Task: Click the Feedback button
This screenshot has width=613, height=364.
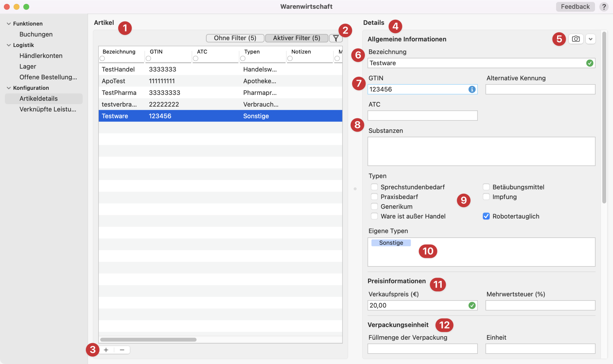Action: pos(575,7)
